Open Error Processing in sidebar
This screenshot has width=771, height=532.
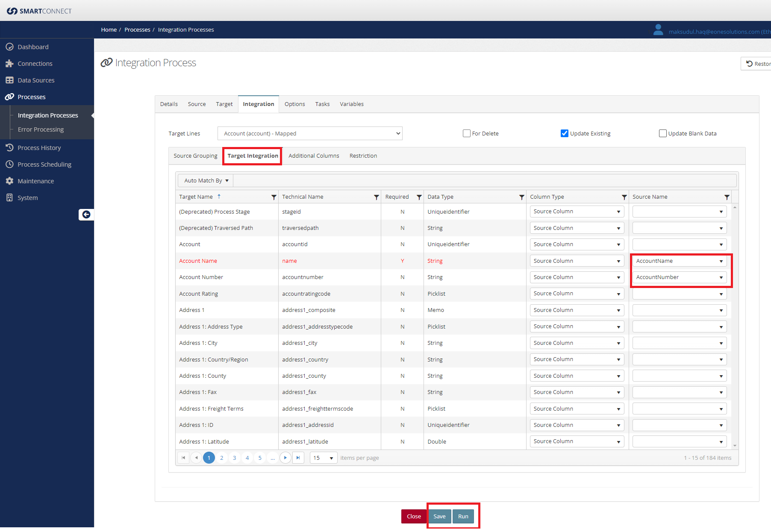41,129
